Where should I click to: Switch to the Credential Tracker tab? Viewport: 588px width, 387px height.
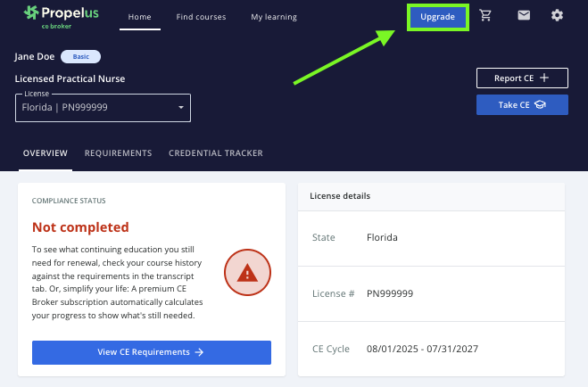coord(215,153)
